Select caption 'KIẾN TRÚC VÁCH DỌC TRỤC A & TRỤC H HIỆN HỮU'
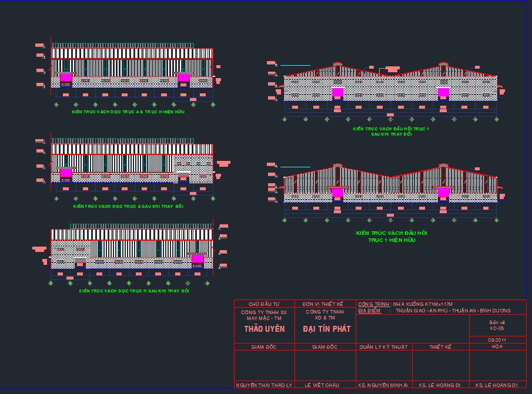Image resolution: width=532 pixels, height=394 pixels. (128, 112)
